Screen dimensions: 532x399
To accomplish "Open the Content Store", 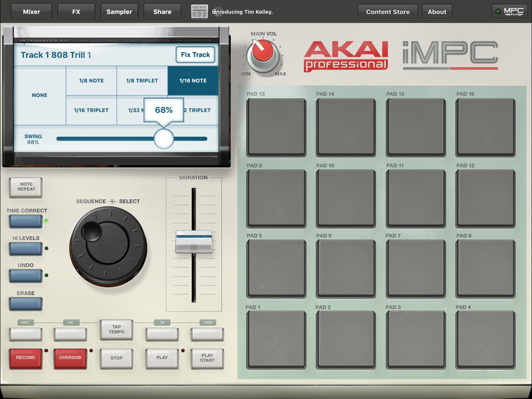I will pyautogui.click(x=388, y=11).
